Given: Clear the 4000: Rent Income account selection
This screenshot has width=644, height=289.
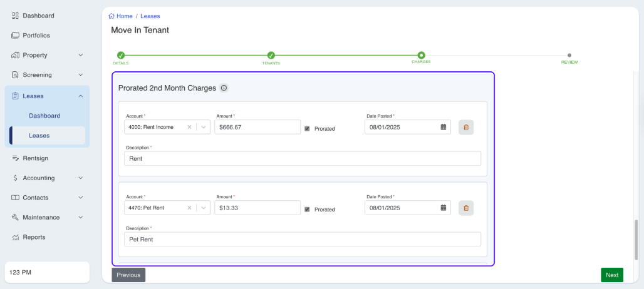Looking at the screenshot, I should [x=189, y=127].
